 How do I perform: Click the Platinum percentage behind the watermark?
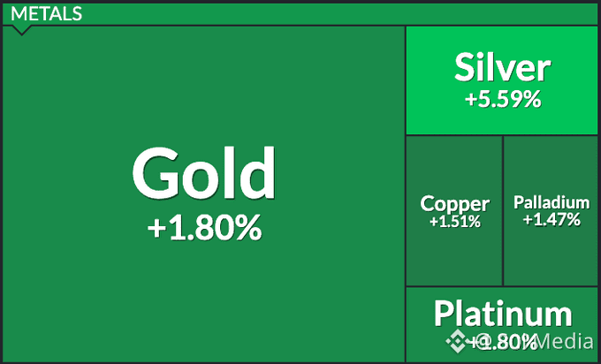click(x=503, y=342)
